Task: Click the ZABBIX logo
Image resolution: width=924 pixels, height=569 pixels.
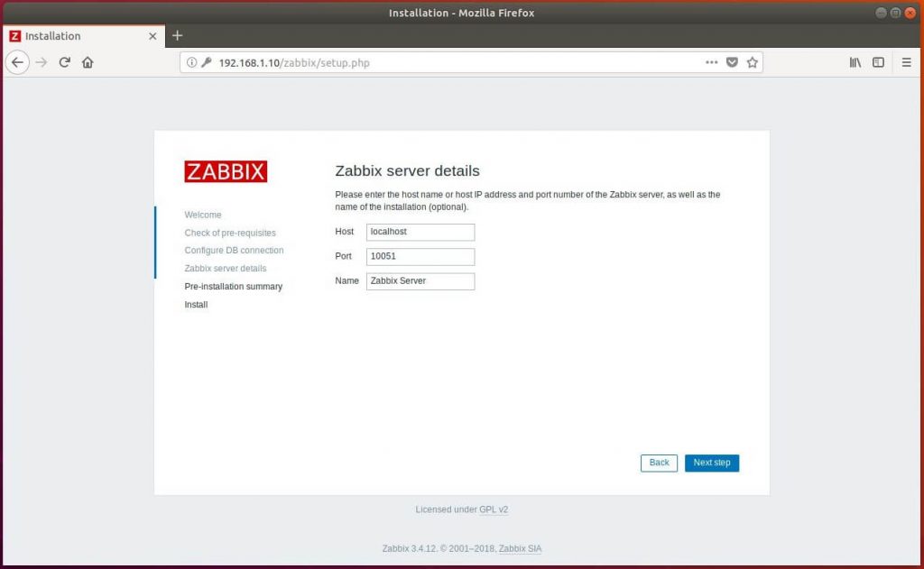Action: 226,171
